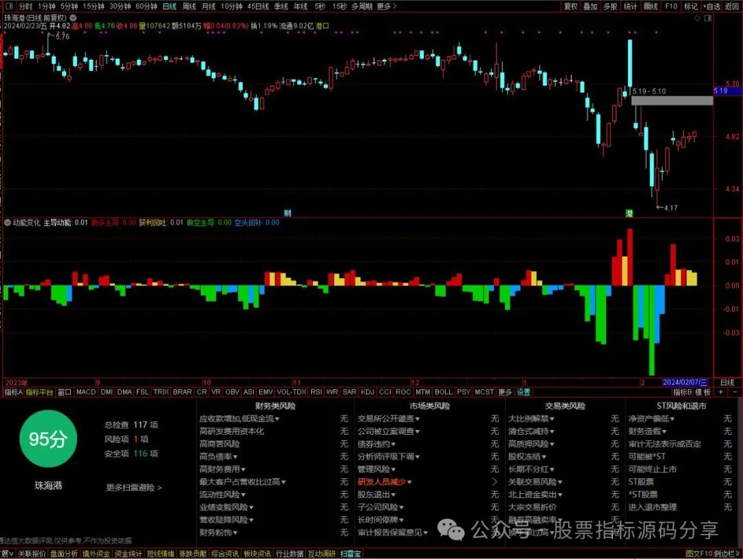The height and width of the screenshot is (560, 743).
Task: Open the 复权 adjustment menu
Action: 570,6
